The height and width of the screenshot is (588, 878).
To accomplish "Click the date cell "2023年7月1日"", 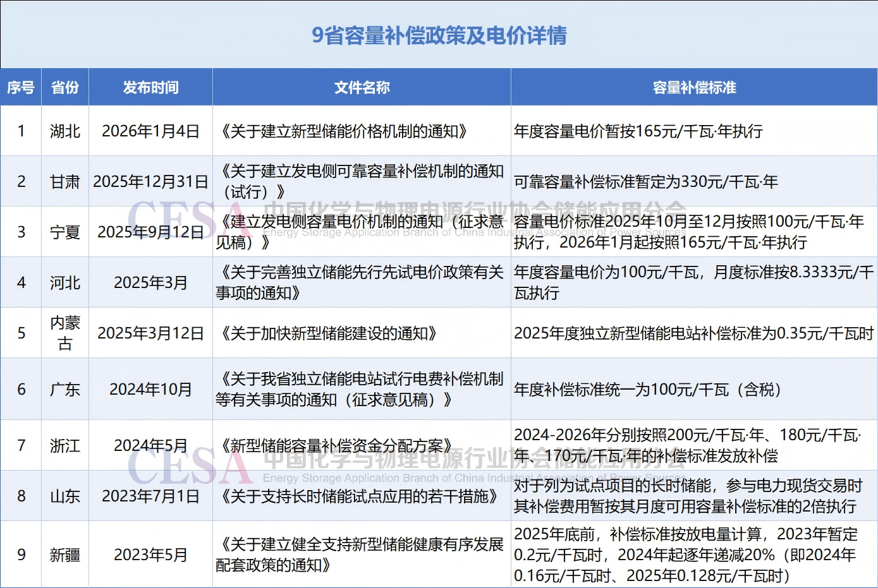I will pyautogui.click(x=150, y=496).
